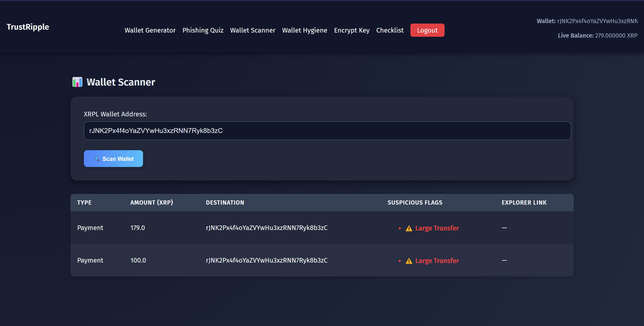Click the Suspicious Flags column header
The height and width of the screenshot is (326, 644).
(415, 202)
